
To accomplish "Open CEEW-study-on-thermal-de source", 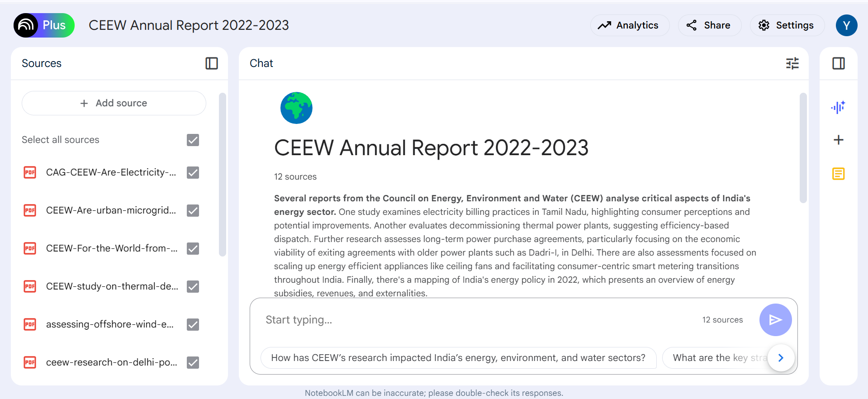I will (x=112, y=286).
